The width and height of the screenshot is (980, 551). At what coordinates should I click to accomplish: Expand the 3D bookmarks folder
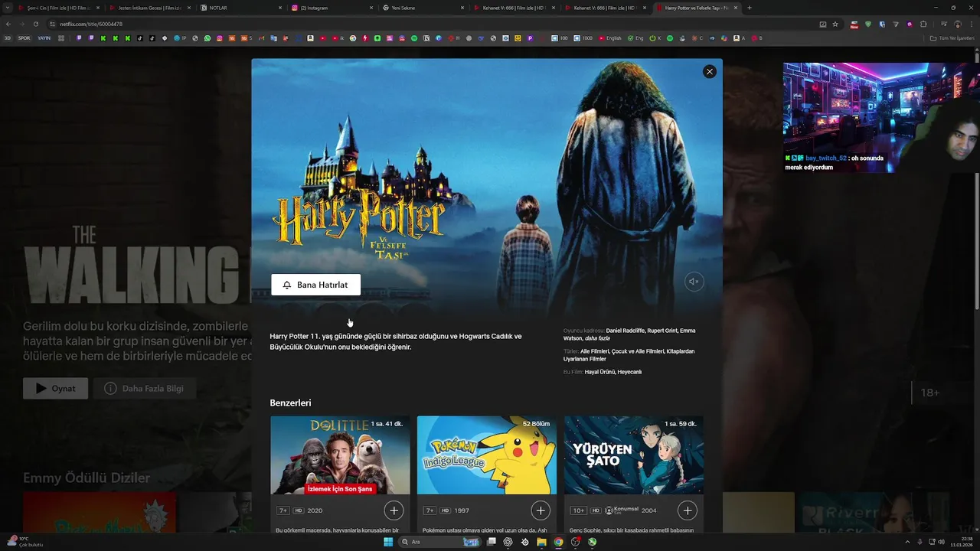click(8, 37)
